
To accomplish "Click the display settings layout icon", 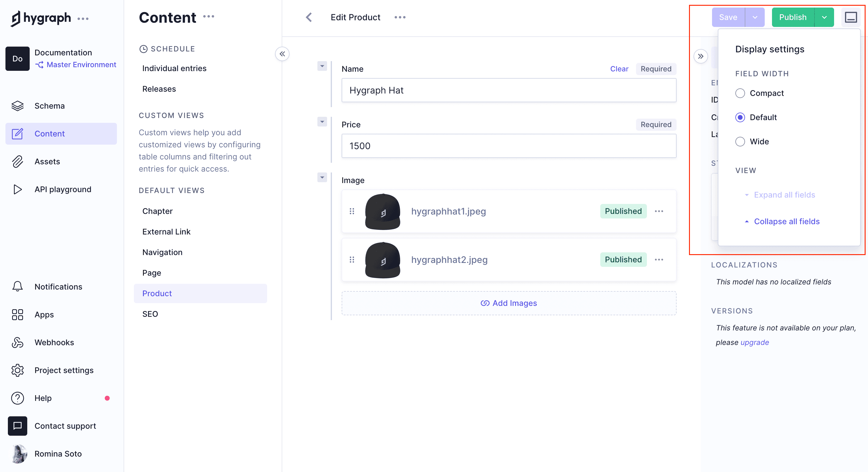I will 850,17.
